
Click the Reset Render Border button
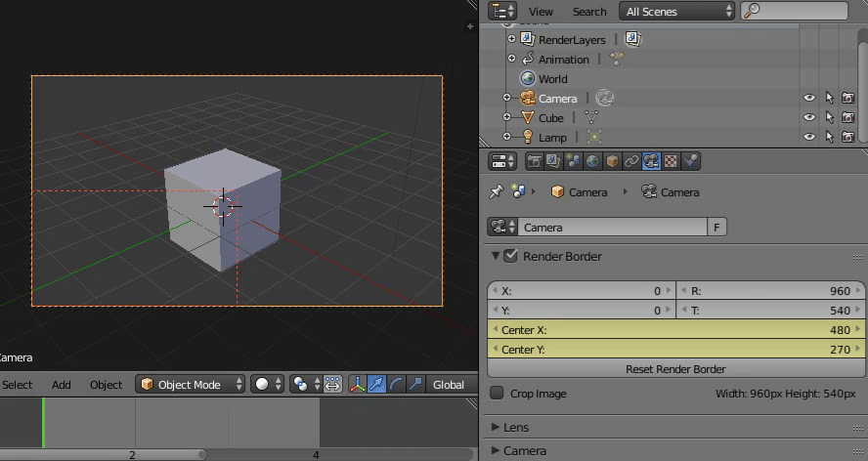675,369
